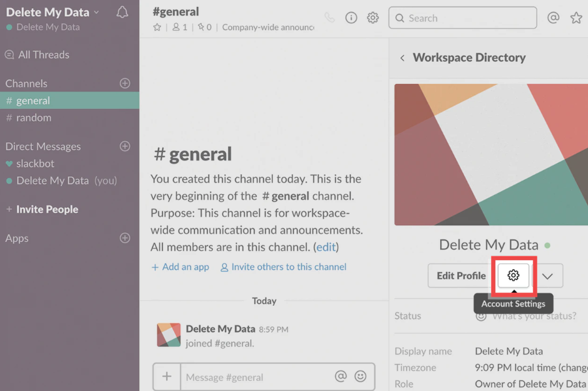
Task: Open emoji picker in the message box
Action: 360,377
